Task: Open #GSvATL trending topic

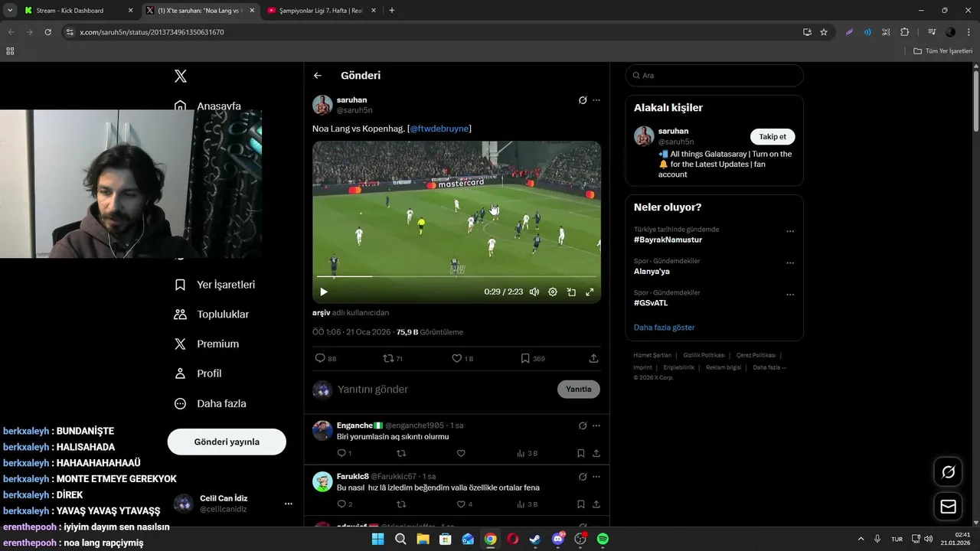Action: coord(651,303)
